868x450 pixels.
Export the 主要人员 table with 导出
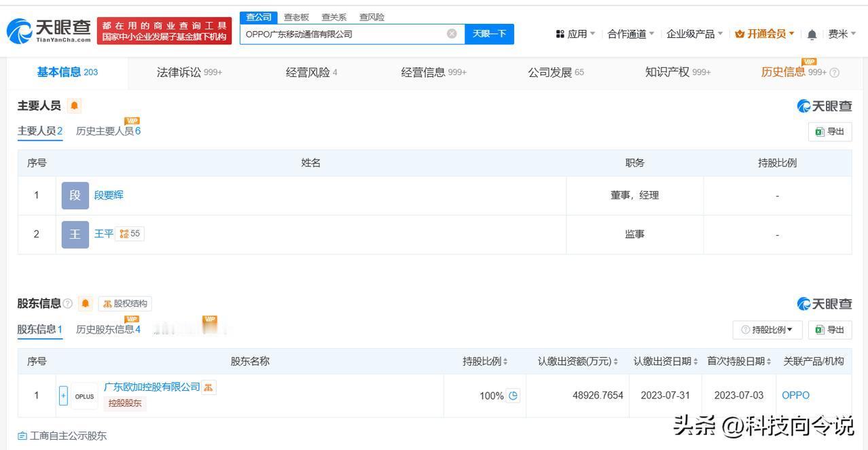coord(830,132)
